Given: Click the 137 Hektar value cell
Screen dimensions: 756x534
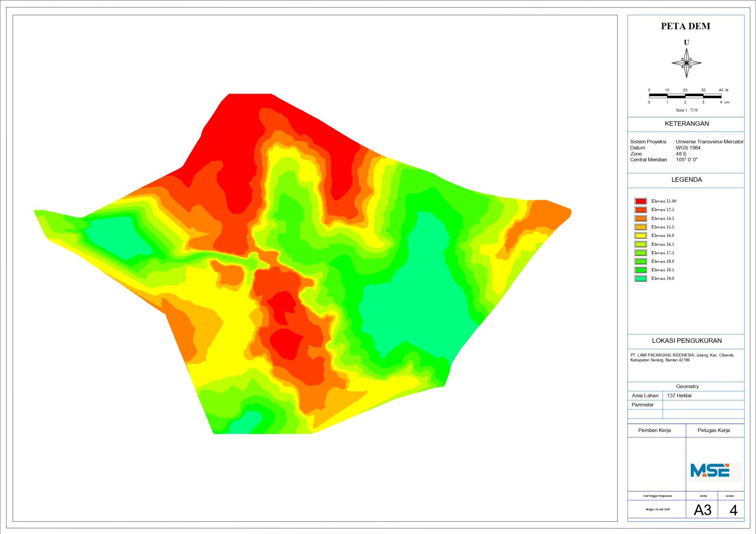Looking at the screenshot, I should pyautogui.click(x=703, y=396).
